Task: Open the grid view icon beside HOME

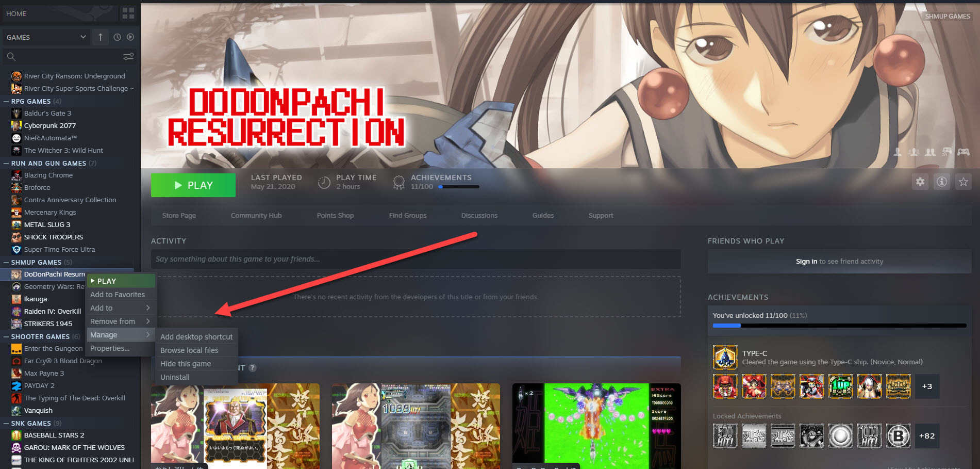Action: 128,13
